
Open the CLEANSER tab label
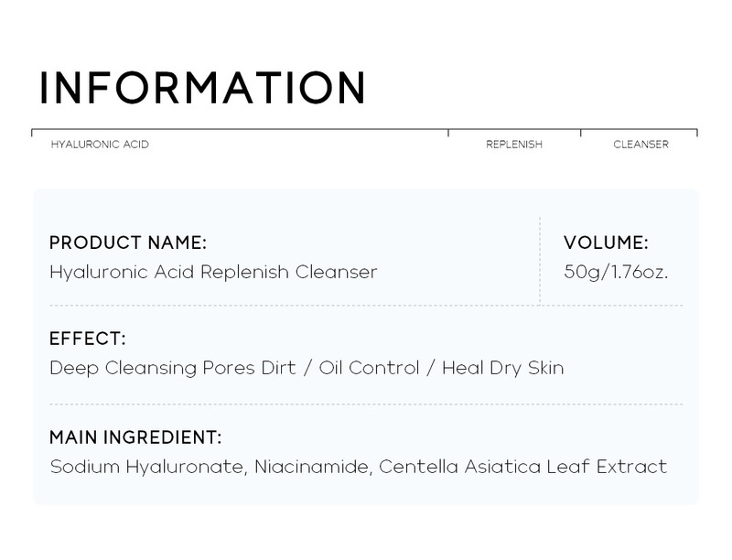point(640,145)
